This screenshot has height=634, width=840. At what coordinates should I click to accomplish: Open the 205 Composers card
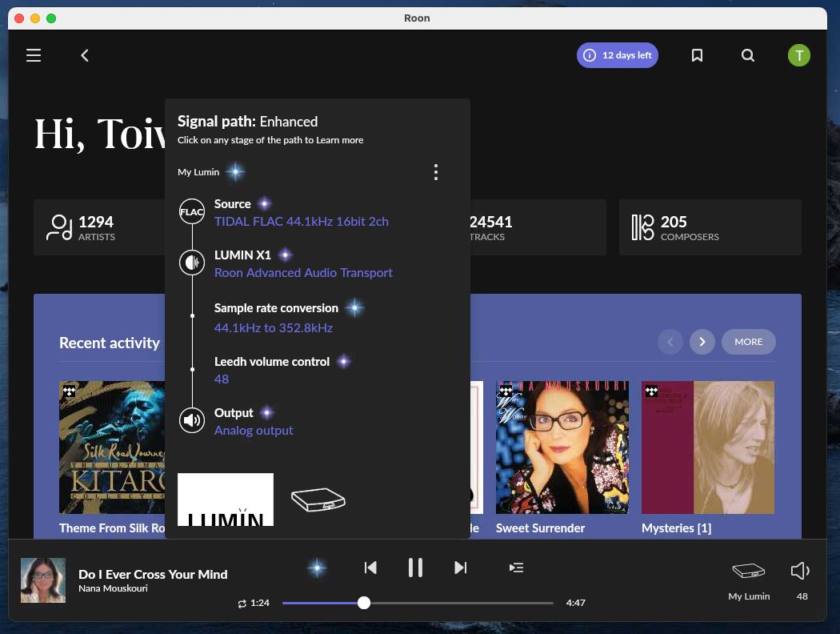[710, 227]
